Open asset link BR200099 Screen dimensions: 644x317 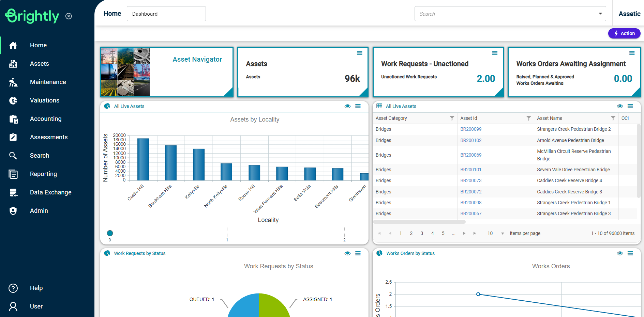click(x=471, y=129)
